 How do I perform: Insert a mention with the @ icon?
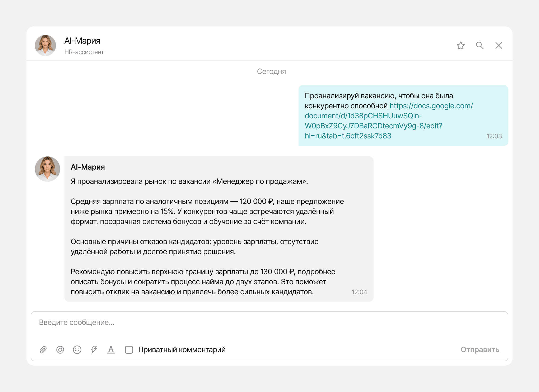tap(60, 350)
